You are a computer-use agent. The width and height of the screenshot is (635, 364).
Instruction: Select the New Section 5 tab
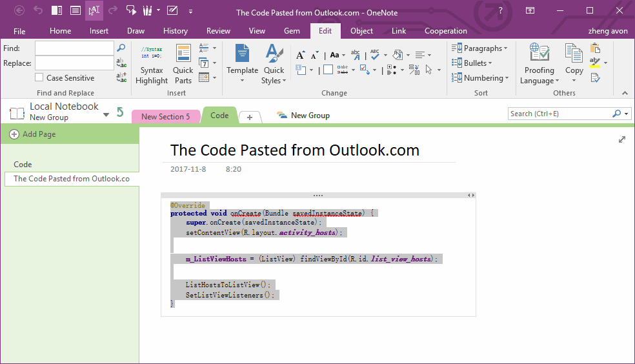pyautogui.click(x=166, y=117)
